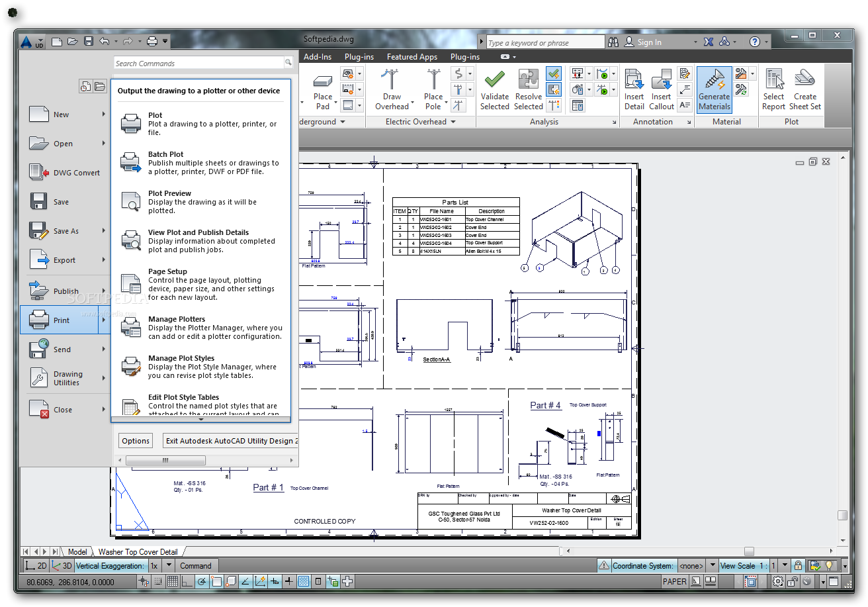Click the Autodesk Exchange X icon
868x607 pixels.
pyautogui.click(x=709, y=42)
